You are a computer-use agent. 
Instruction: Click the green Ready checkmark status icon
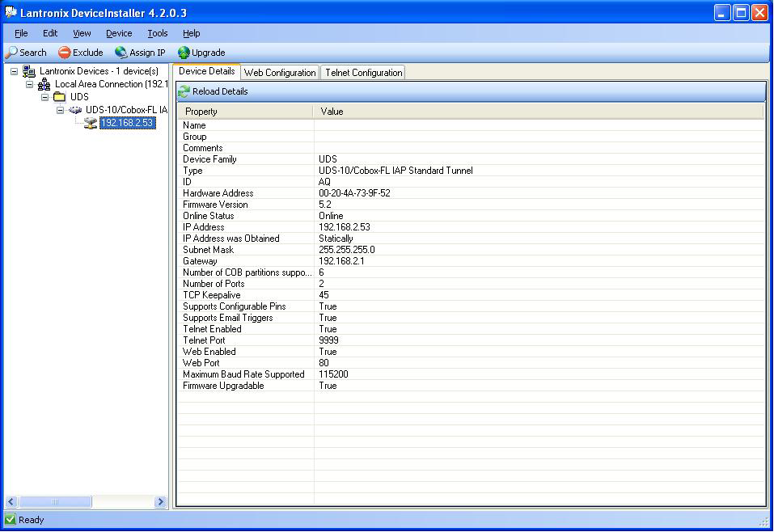point(11,519)
